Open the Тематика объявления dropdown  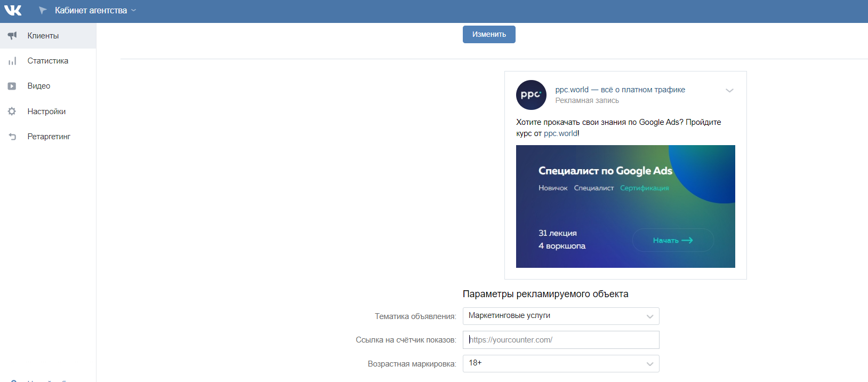click(x=561, y=316)
